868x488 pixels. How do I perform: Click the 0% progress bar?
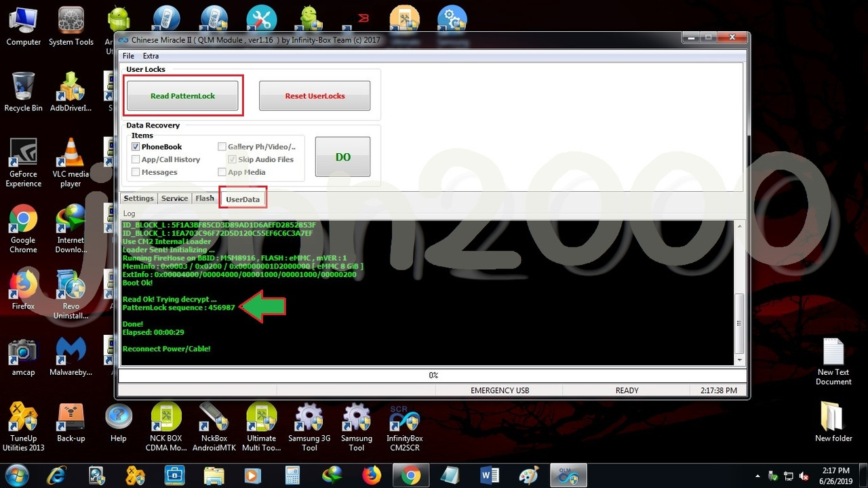point(433,375)
